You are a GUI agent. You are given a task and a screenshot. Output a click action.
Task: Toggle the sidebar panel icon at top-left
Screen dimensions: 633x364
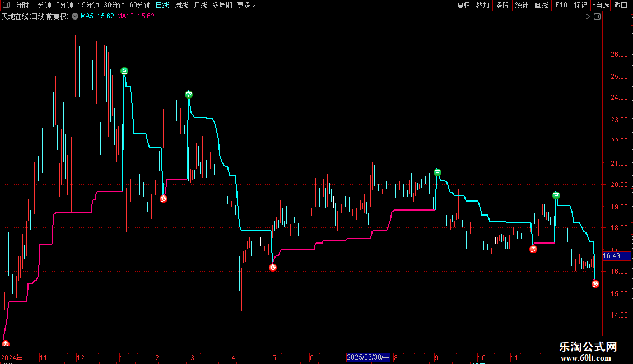coord(6,5)
